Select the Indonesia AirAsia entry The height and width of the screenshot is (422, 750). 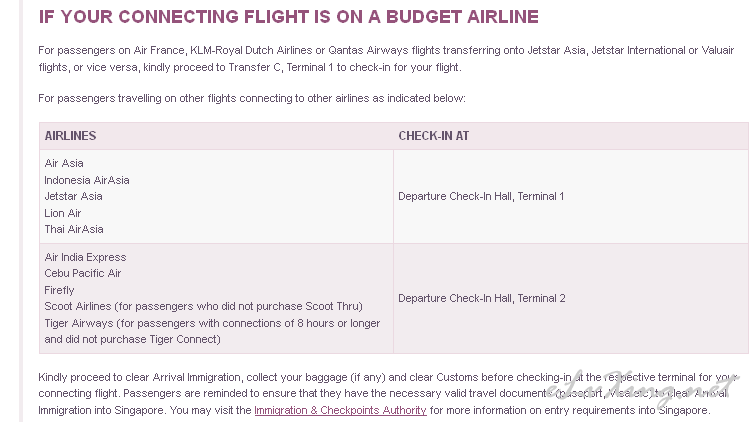click(x=87, y=180)
